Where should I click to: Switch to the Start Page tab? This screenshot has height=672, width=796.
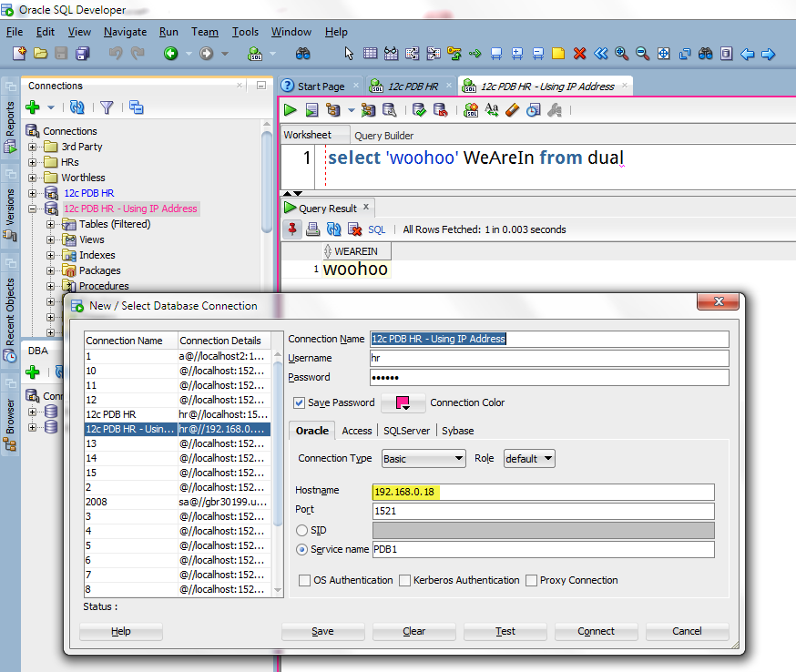(321, 87)
